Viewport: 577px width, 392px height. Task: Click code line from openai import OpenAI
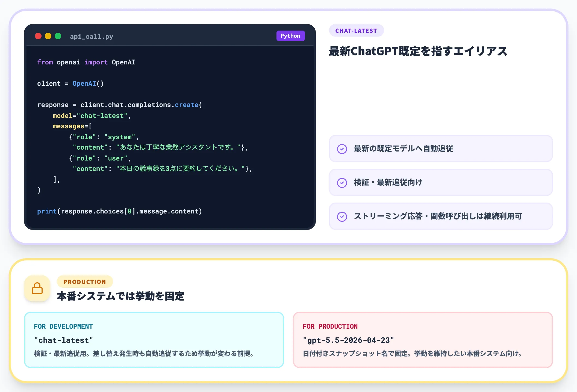[86, 62]
